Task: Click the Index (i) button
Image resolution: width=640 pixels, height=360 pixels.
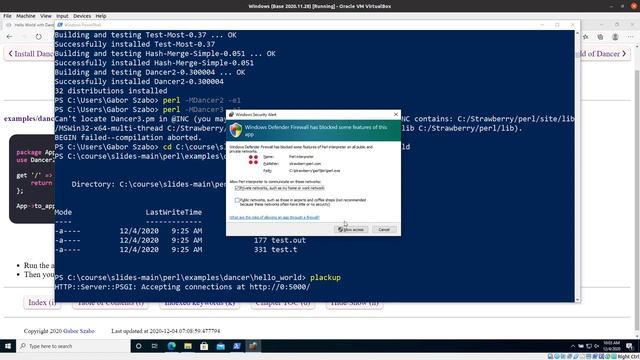Action: click(x=42, y=302)
